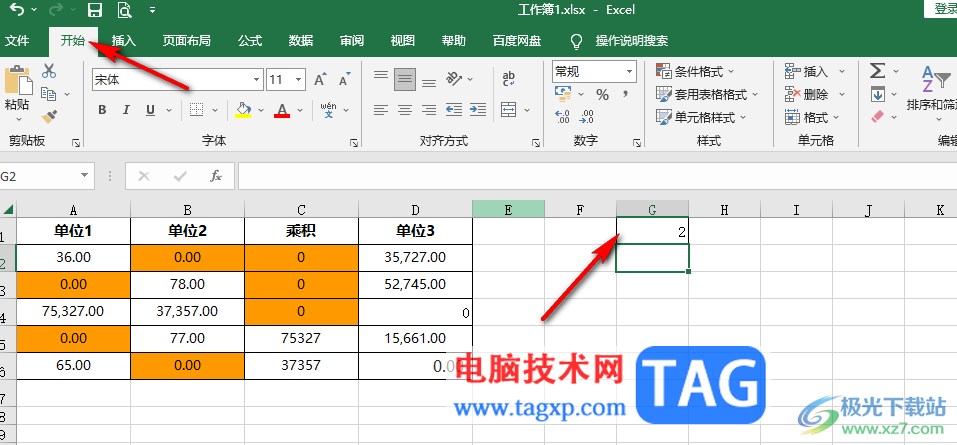Click the AutoSum sigma icon
The height and width of the screenshot is (445, 957).
878,71
